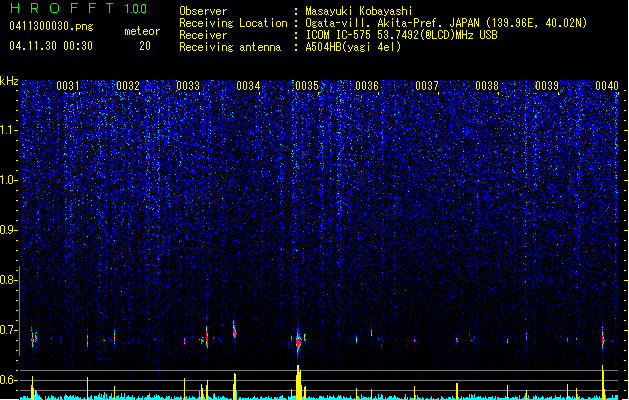Select the meteor count value 20
The width and height of the screenshot is (629, 400).
145,46
